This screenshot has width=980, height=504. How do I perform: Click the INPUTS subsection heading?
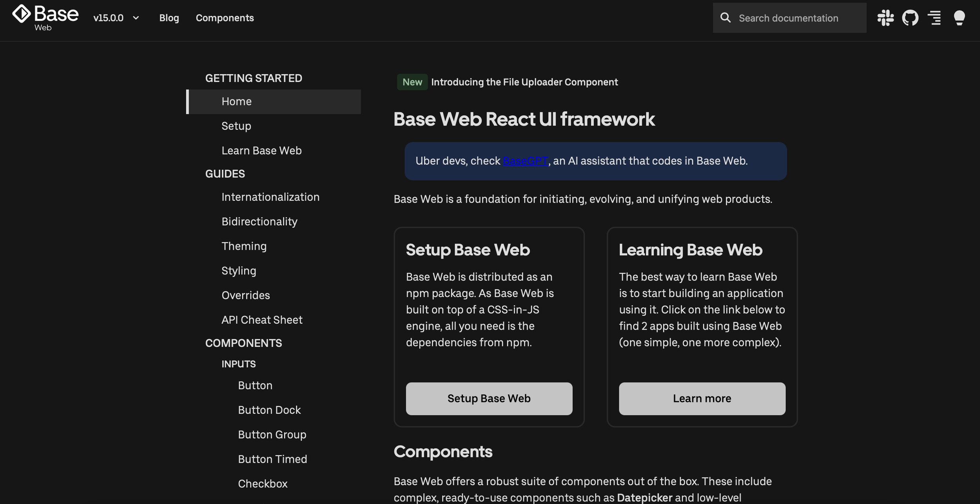(x=238, y=364)
